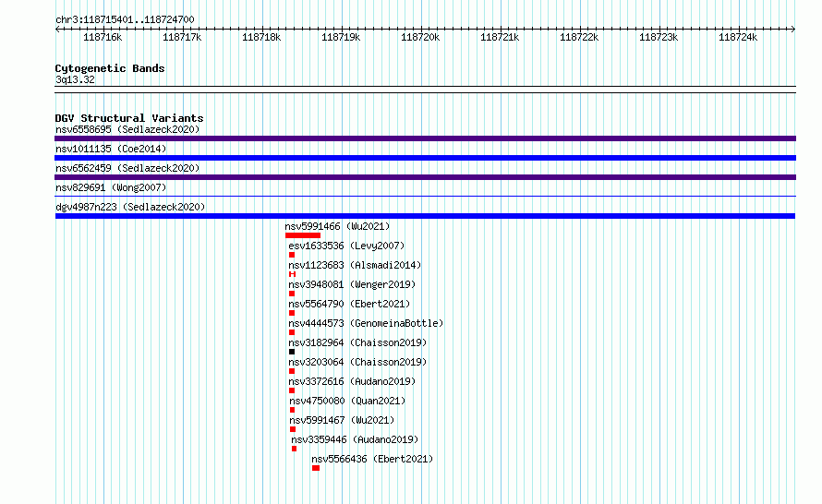The width and height of the screenshot is (822, 504).
Task: Click ruler position 118718k
Action: point(261,37)
